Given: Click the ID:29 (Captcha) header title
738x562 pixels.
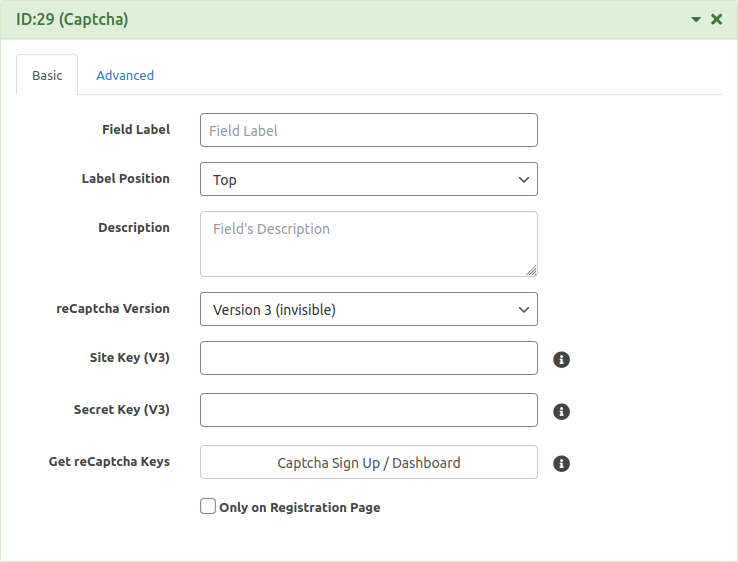Looking at the screenshot, I should [72, 19].
